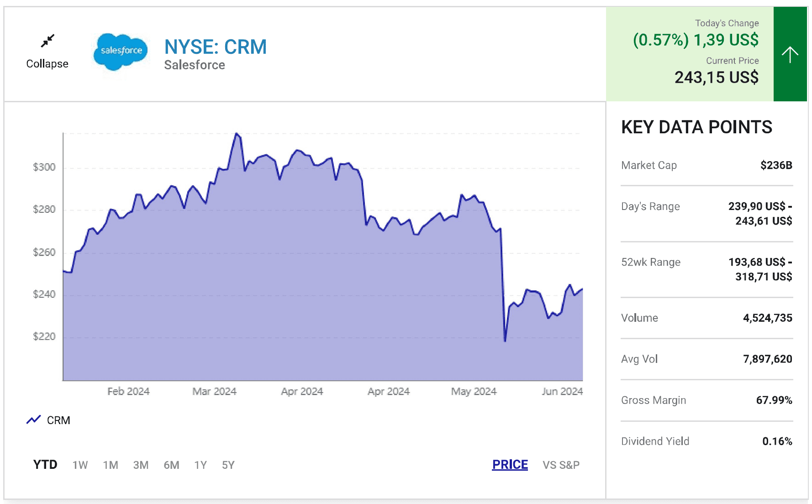Click the $260 y-axis label
Image resolution: width=812 pixels, height=504 pixels.
coord(44,252)
